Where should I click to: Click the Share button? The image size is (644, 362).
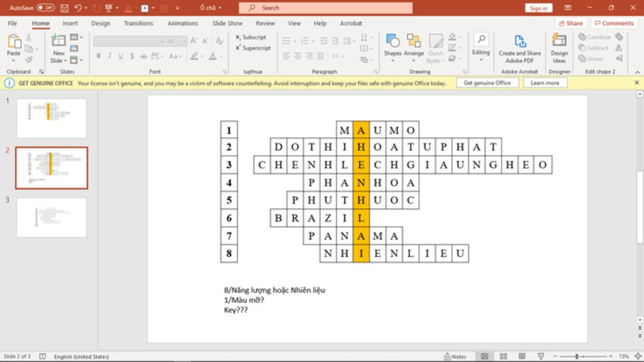pyautogui.click(x=570, y=23)
